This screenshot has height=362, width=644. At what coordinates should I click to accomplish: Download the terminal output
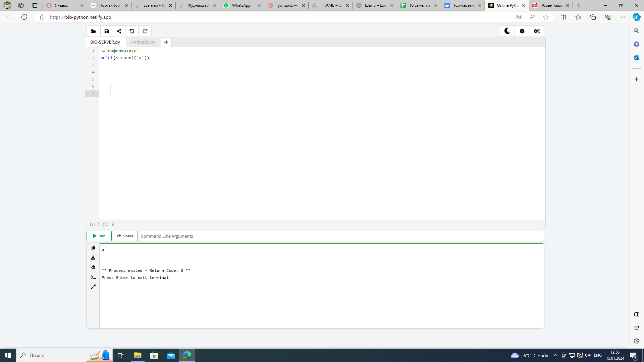[93, 258]
